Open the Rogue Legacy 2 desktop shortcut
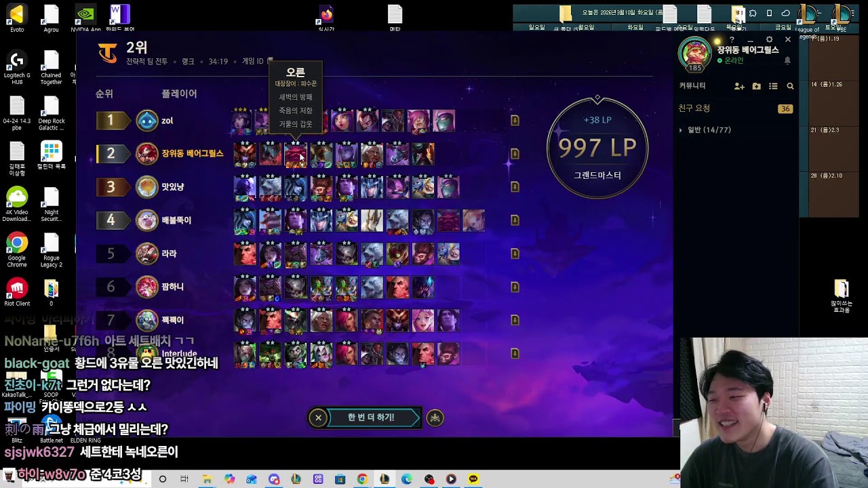868x488 pixels. coord(52,250)
